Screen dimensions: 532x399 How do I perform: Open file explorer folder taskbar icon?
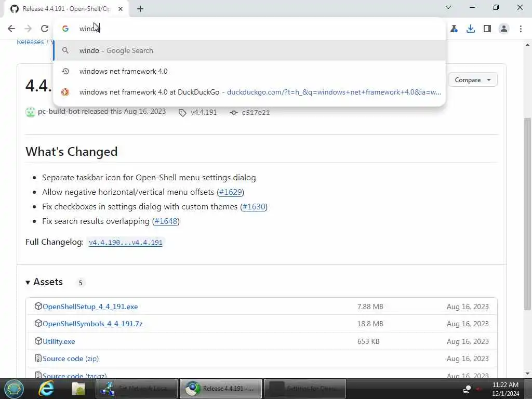click(x=78, y=389)
